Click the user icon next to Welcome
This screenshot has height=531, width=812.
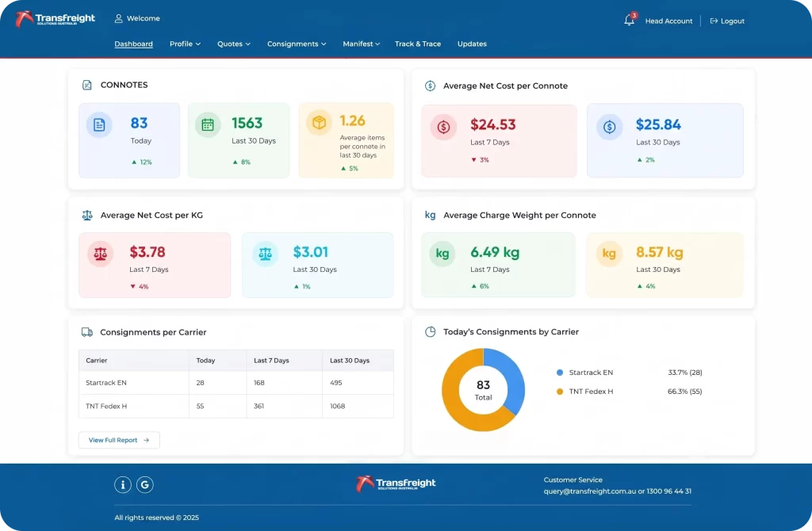click(x=119, y=19)
